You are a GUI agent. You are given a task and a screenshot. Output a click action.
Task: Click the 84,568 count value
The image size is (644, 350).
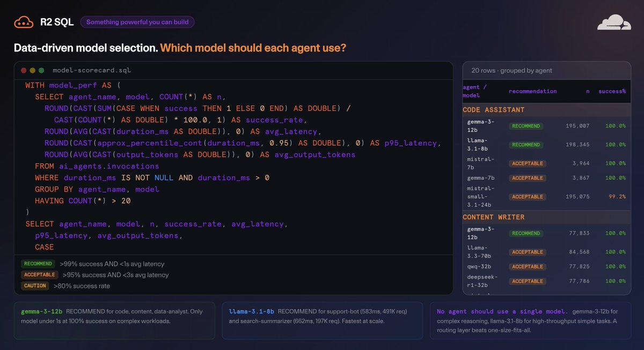tap(579, 252)
